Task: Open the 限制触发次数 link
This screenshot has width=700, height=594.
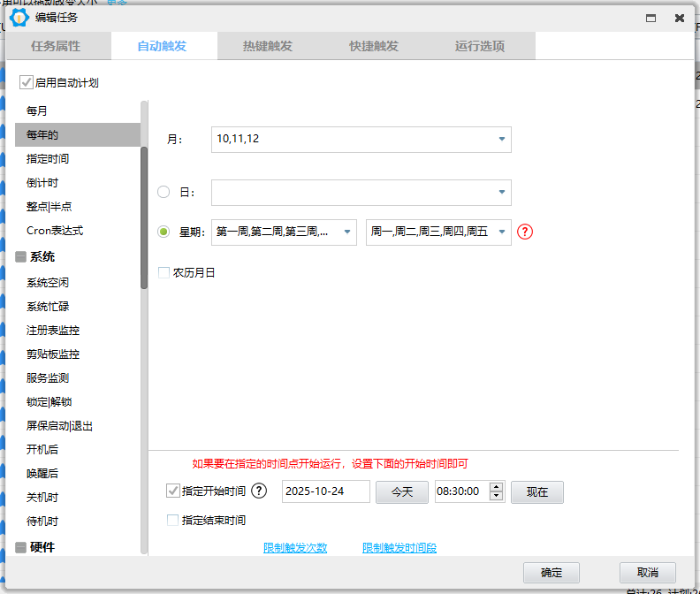Action: (x=295, y=548)
